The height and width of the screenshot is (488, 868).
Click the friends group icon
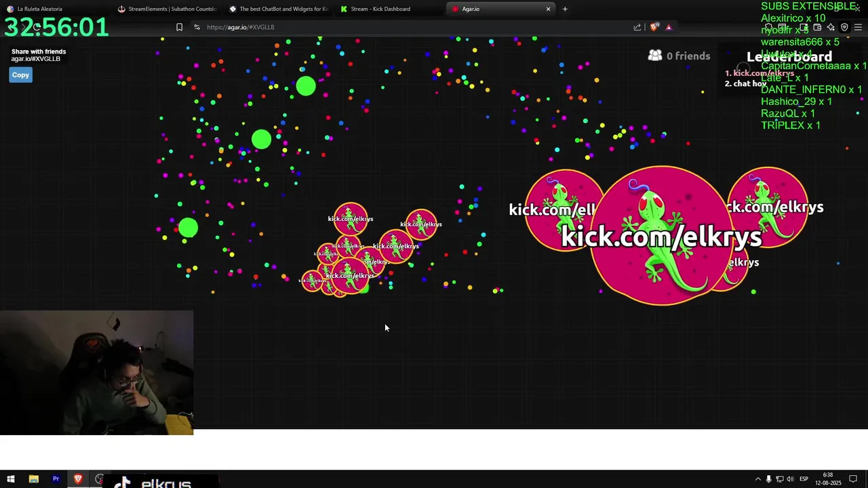655,56
